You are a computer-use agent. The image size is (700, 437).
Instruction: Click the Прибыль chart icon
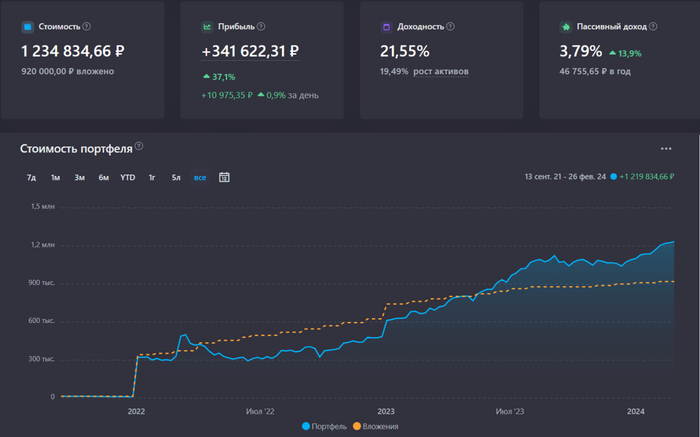[207, 26]
